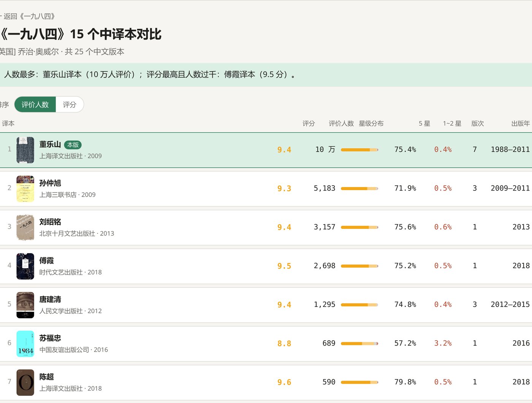The width and height of the screenshot is (532, 403).
Task: Click star distribution bar for 董乐山
Action: point(359,150)
